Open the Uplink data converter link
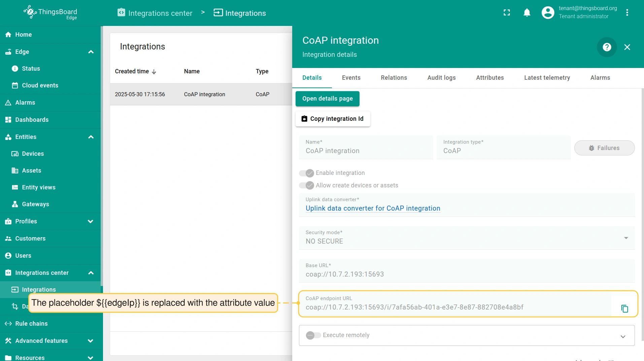 pos(373,208)
